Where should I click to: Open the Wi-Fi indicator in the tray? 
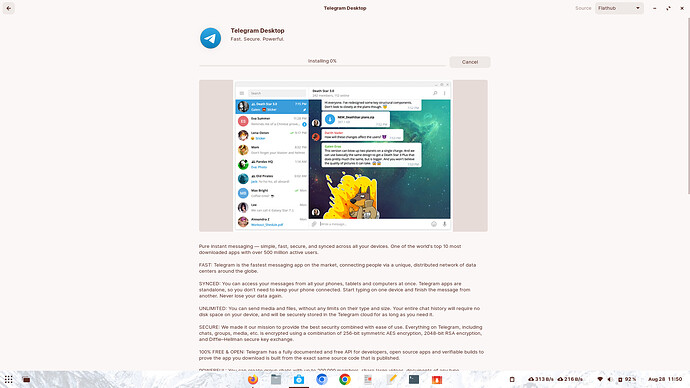pos(600,379)
